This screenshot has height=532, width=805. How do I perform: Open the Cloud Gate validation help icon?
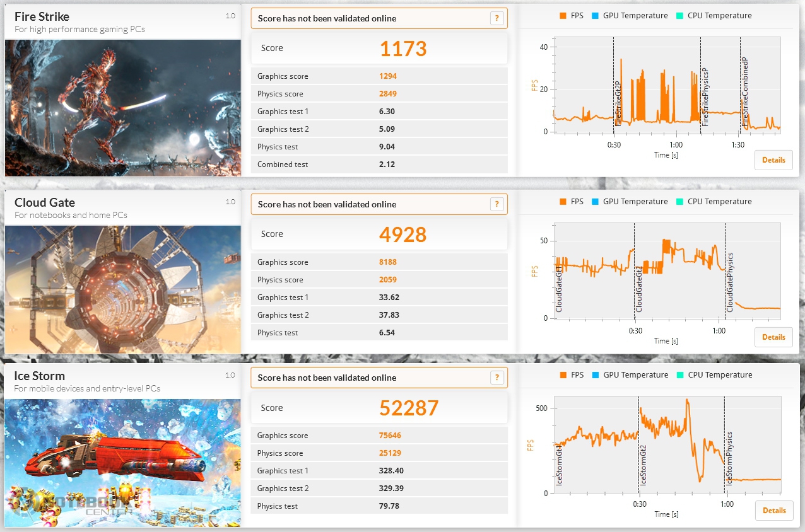click(x=497, y=204)
